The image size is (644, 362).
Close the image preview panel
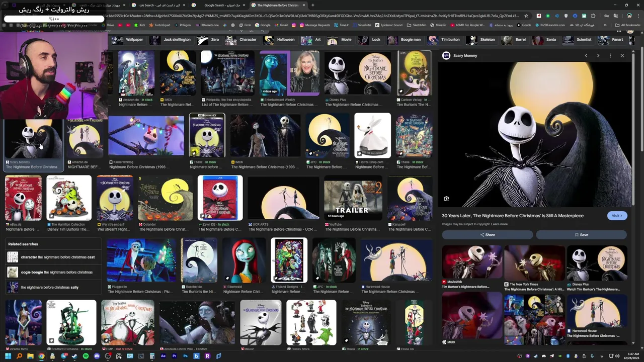pyautogui.click(x=622, y=56)
